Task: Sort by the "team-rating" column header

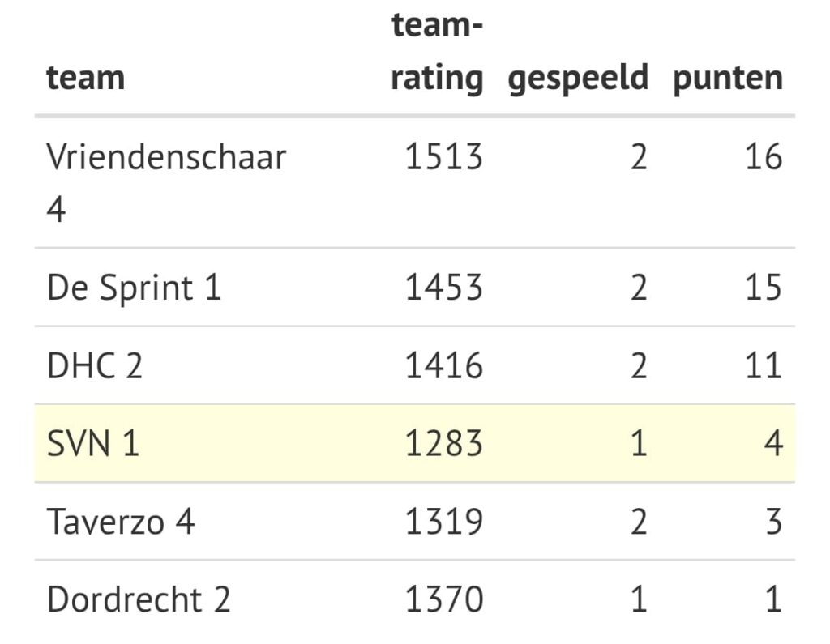Action: pos(437,53)
